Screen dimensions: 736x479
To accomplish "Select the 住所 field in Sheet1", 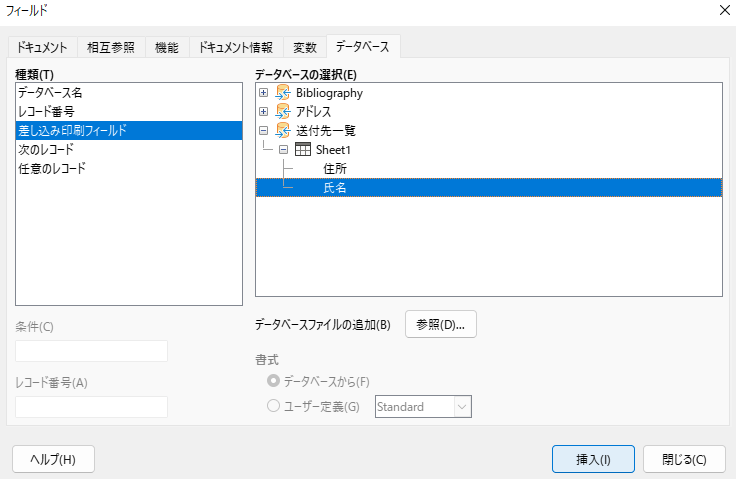I will point(335,168).
